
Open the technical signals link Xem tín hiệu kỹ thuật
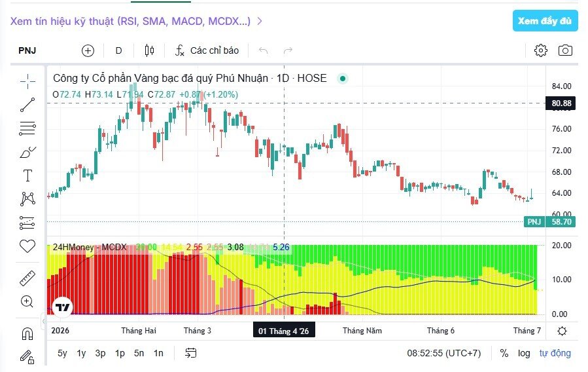click(130, 21)
